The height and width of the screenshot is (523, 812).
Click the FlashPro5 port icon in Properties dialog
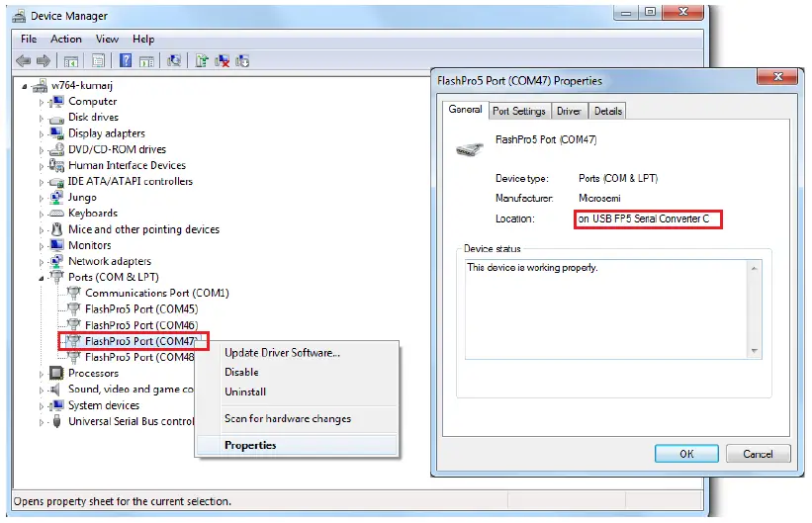pyautogui.click(x=470, y=149)
